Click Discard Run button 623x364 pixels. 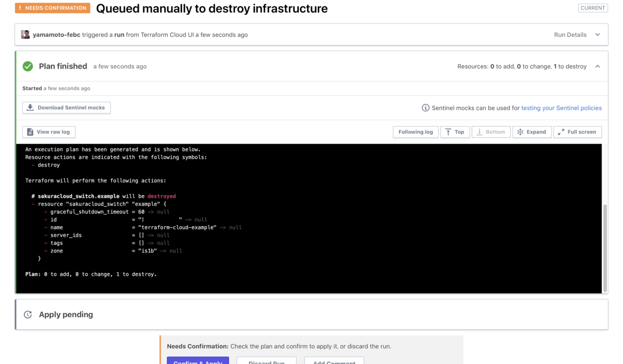[x=266, y=361]
